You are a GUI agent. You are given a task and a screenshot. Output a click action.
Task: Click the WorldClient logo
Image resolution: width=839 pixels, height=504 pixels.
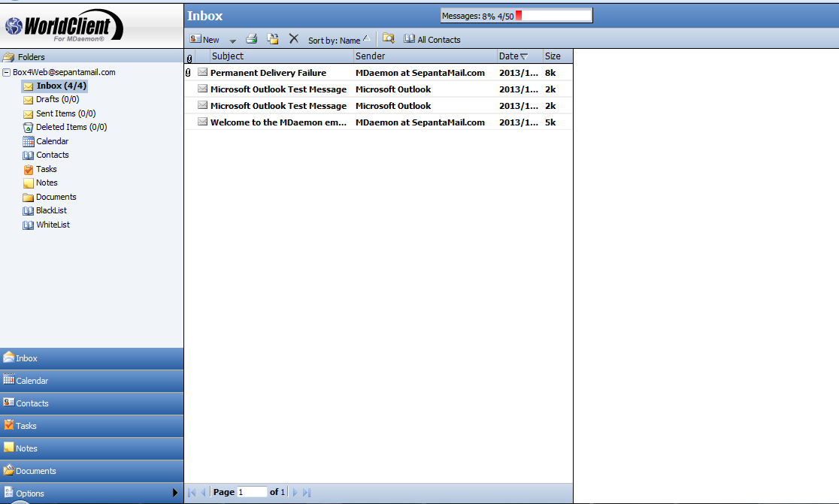[x=64, y=26]
